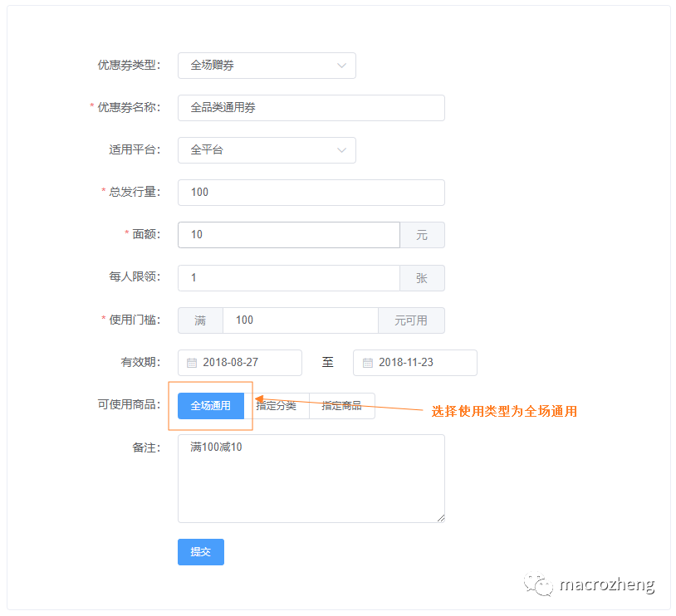This screenshot has width=676, height=616.
Task: Focus the 备注 textarea with 满100减10
Action: coord(311,478)
